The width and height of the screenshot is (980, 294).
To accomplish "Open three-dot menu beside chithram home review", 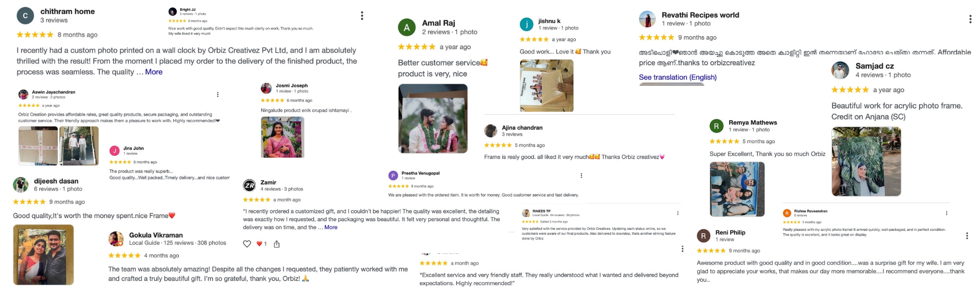I will pos(362,16).
